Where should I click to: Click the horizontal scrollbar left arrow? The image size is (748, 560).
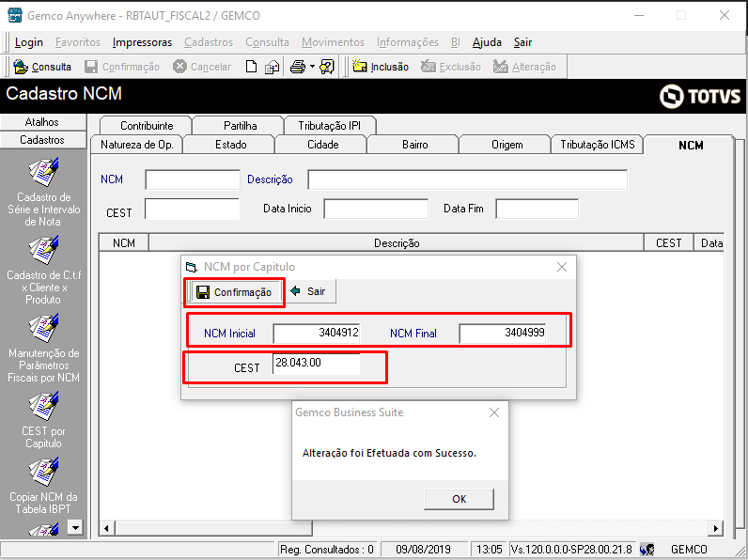pyautogui.click(x=106, y=528)
